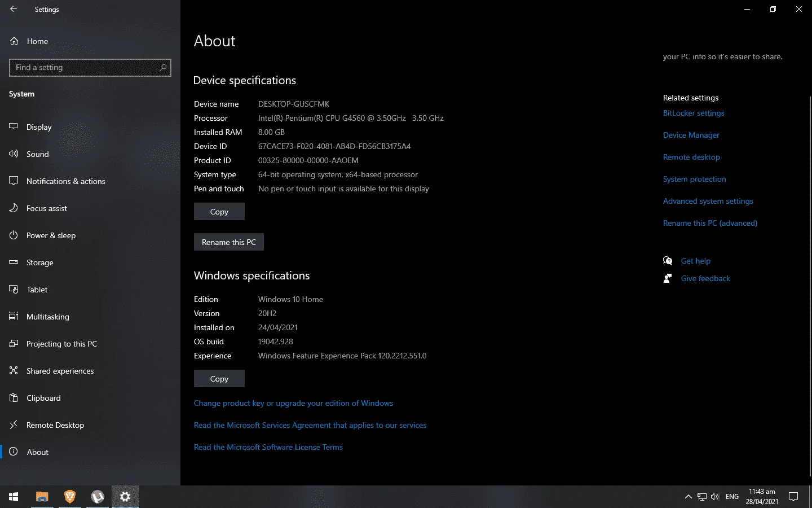Select the About menu label
812x508 pixels.
38,452
